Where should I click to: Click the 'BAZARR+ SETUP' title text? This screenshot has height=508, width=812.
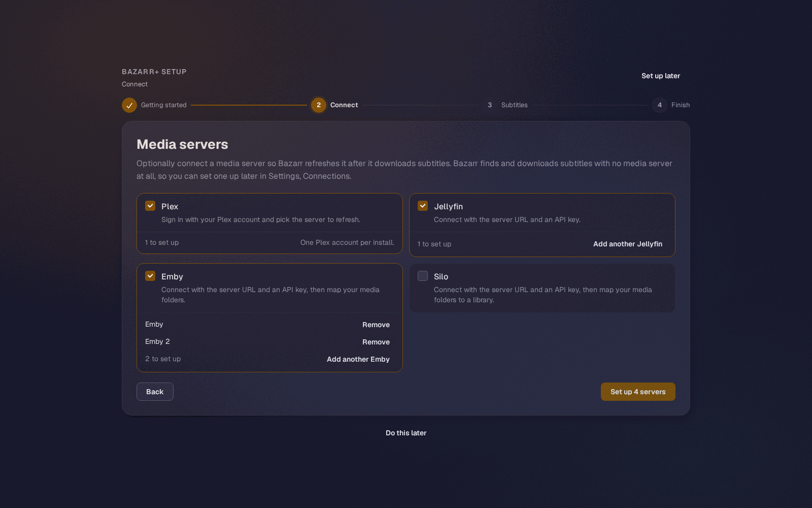(x=154, y=72)
